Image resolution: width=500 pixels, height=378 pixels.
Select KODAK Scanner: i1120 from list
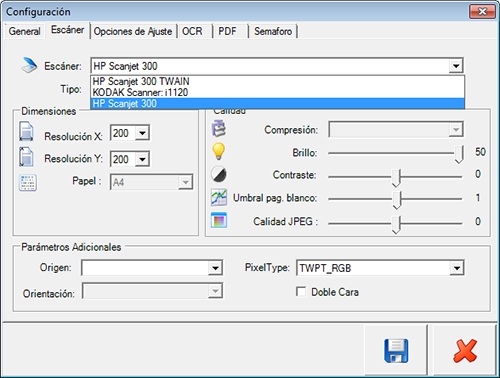click(277, 92)
